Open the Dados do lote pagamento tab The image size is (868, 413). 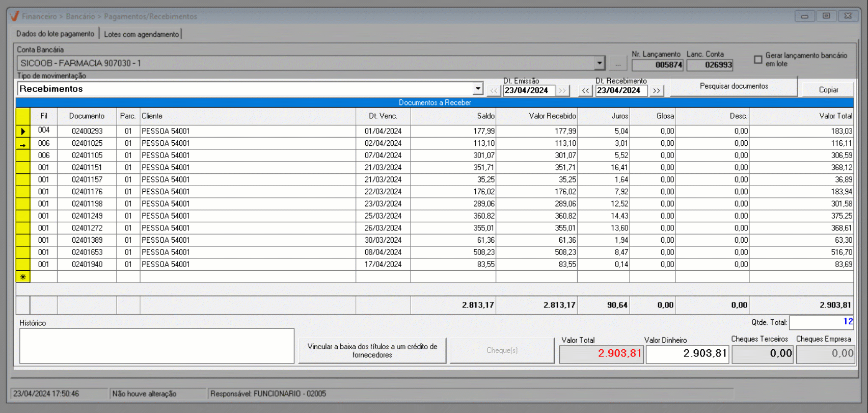pos(55,34)
